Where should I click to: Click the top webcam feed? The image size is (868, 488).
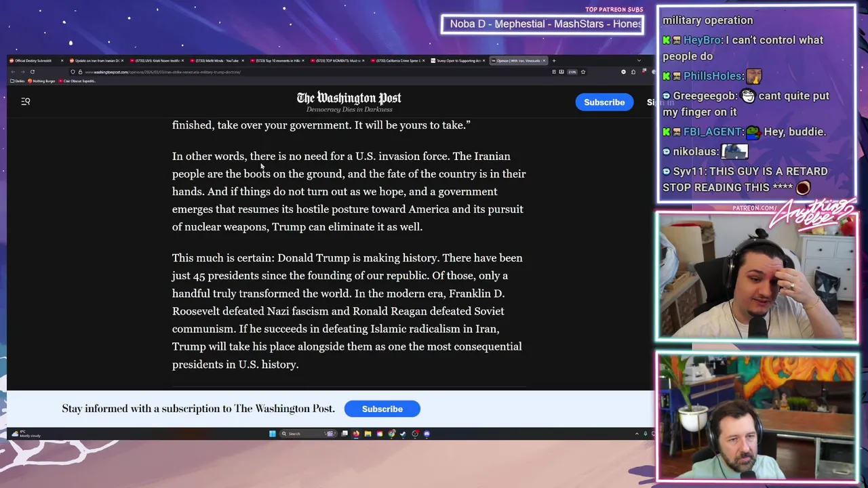(x=757, y=278)
